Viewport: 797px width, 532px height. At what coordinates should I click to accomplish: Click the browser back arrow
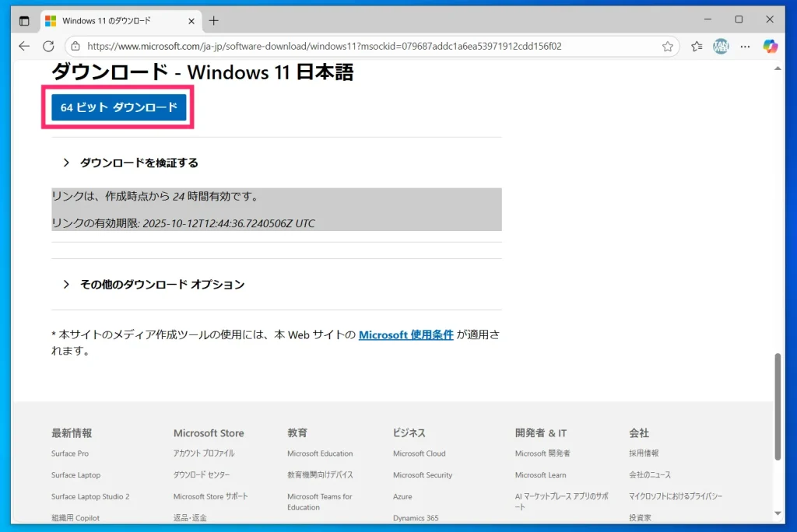coord(24,47)
